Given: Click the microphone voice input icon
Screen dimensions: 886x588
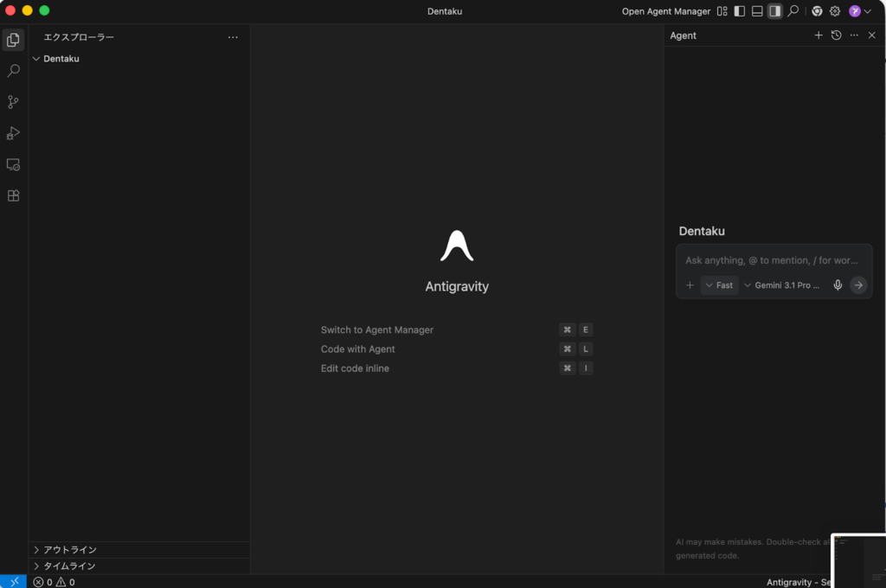Looking at the screenshot, I should 838,285.
